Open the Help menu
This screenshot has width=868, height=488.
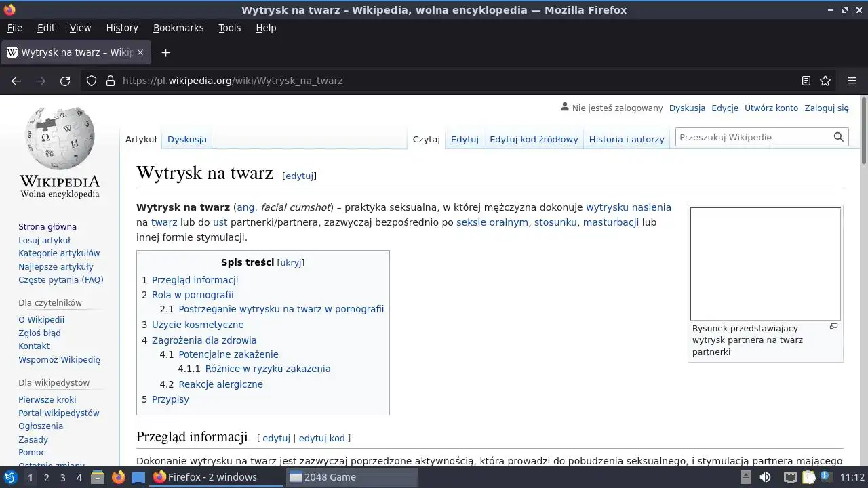click(x=266, y=28)
